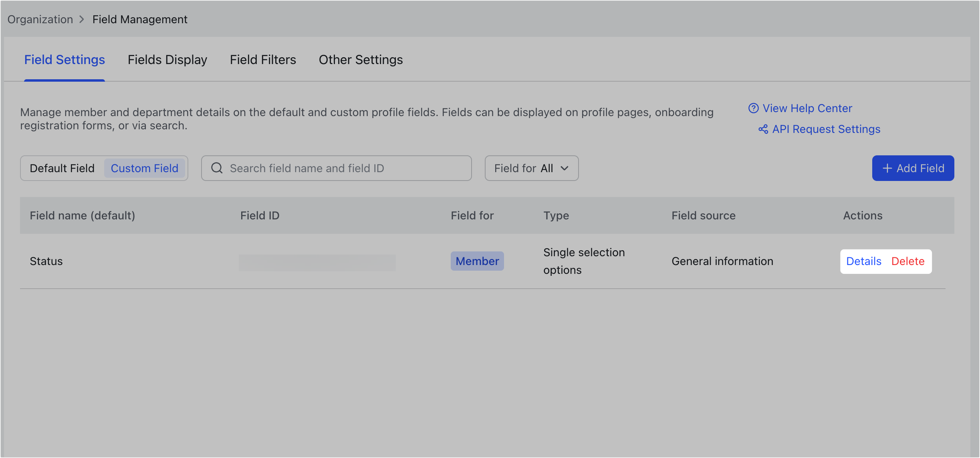The width and height of the screenshot is (980, 458).
Task: Click the Field for column header
Action: (472, 215)
